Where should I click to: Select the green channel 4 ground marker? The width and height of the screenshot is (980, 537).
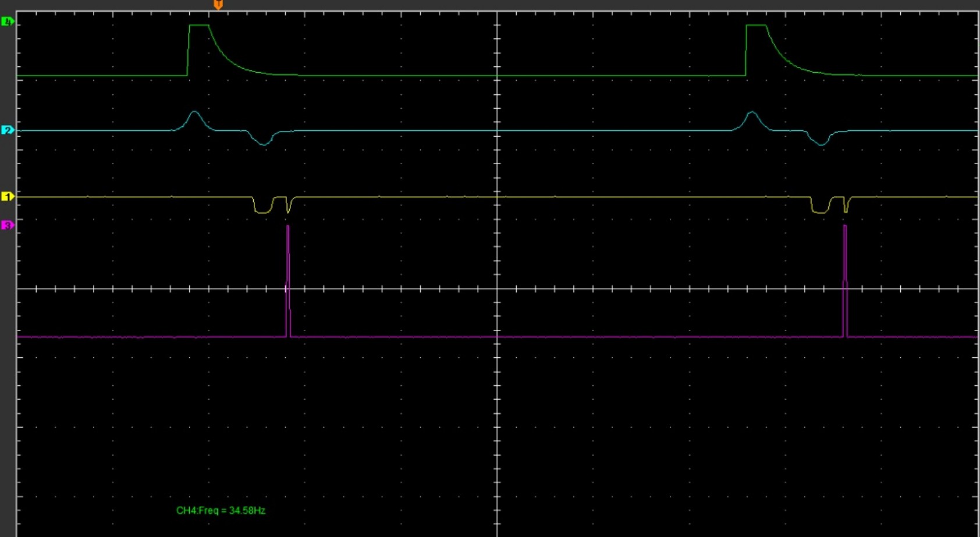(x=8, y=22)
